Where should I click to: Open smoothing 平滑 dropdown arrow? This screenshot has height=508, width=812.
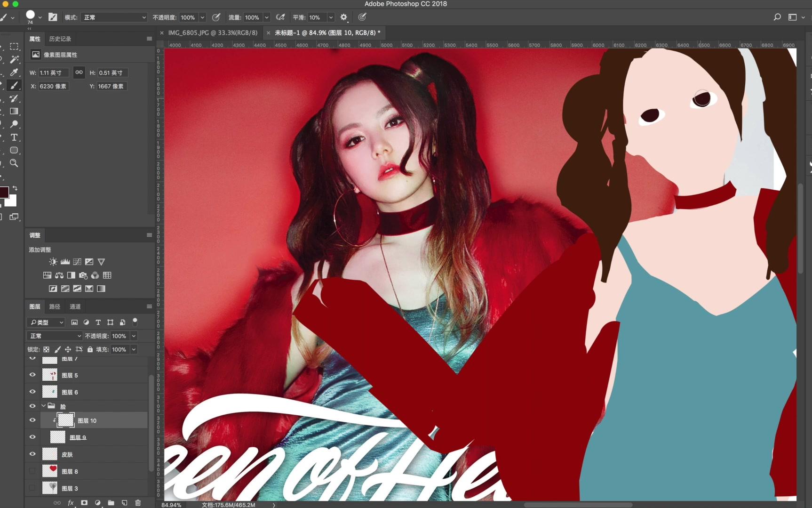pyautogui.click(x=331, y=17)
